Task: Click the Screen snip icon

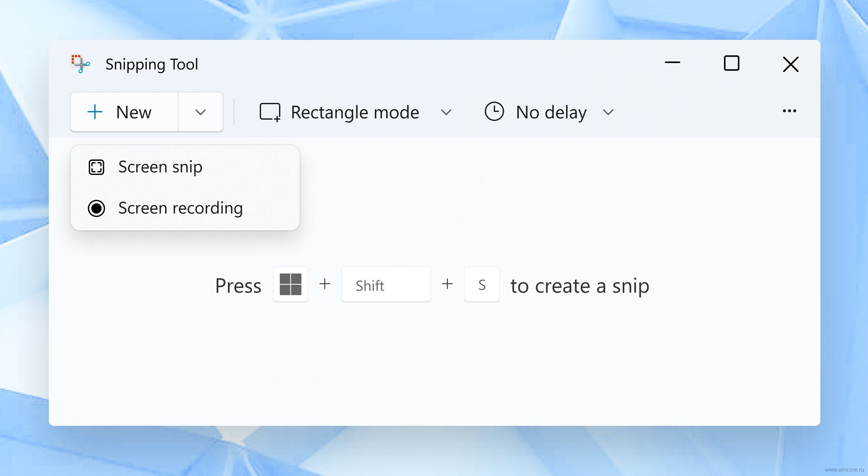Action: coord(96,167)
